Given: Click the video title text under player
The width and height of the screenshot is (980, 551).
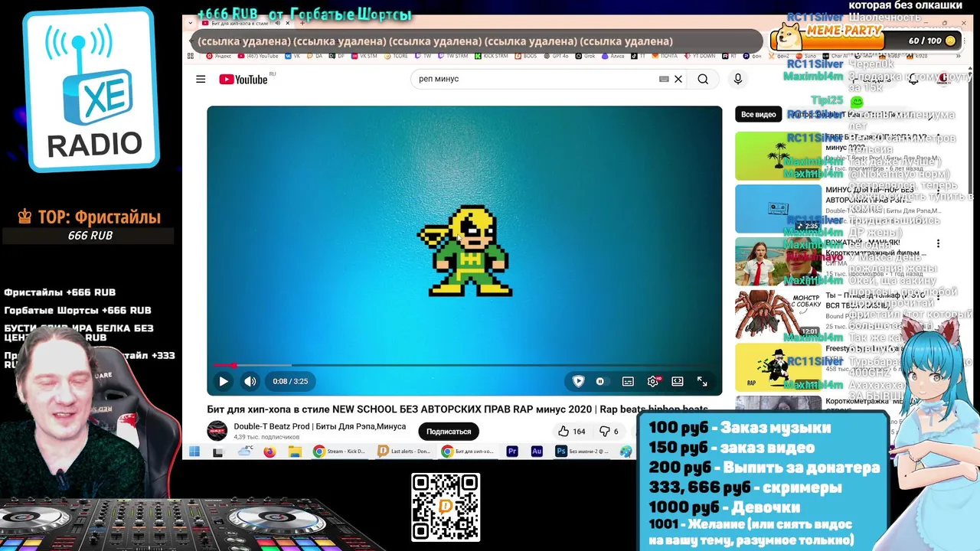Looking at the screenshot, I should click(457, 409).
